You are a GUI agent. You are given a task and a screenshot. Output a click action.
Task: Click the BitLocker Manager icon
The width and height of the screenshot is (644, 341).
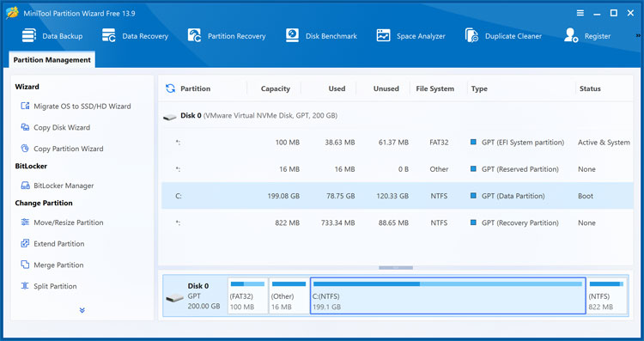click(x=25, y=186)
